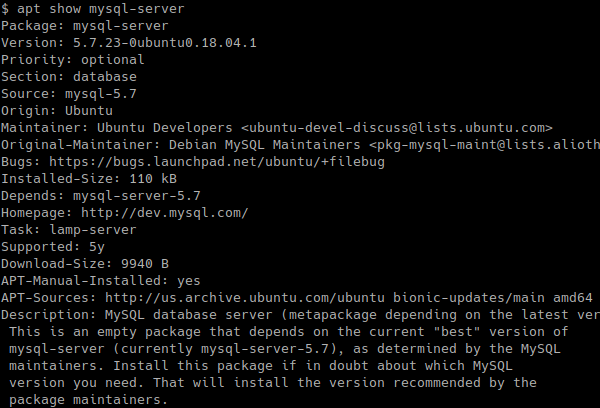Open the dev.mysql.com homepage URL

(165, 213)
